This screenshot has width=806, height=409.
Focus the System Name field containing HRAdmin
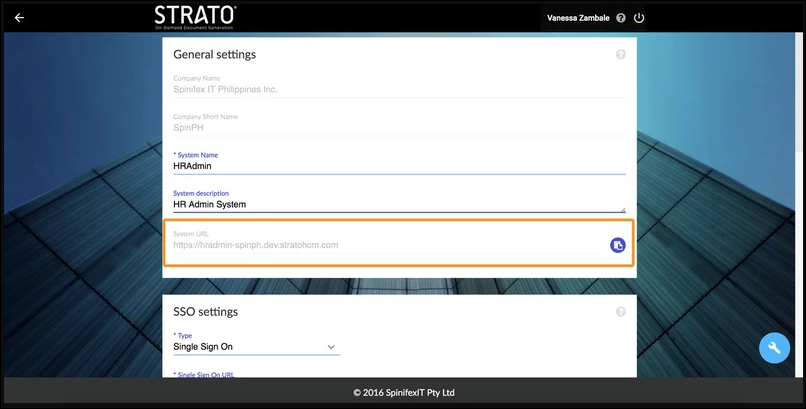(398, 166)
